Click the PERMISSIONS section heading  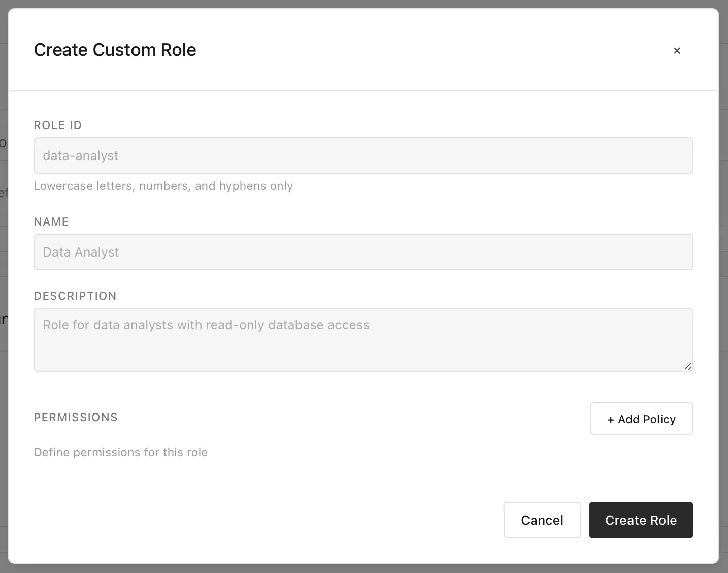coord(75,417)
